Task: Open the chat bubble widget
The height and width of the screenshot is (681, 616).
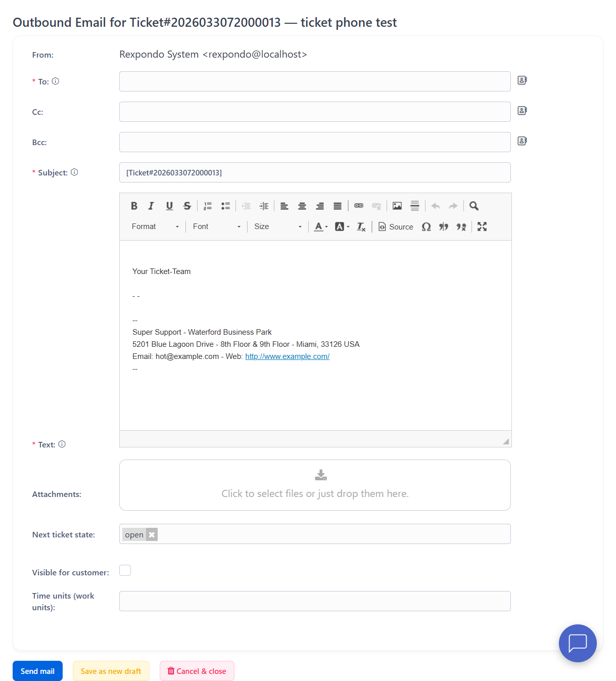Action: pos(578,643)
